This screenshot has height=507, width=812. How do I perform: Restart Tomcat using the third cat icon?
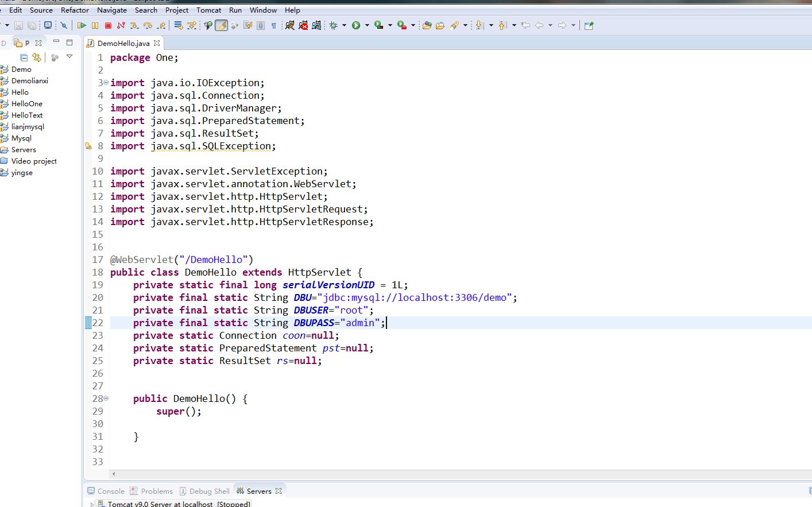pyautogui.click(x=316, y=25)
